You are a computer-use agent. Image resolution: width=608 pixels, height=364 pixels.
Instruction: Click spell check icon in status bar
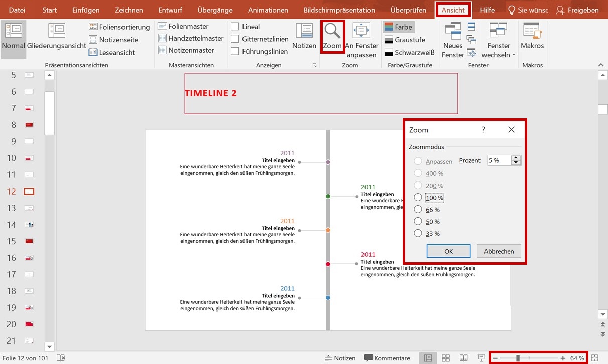(61, 358)
